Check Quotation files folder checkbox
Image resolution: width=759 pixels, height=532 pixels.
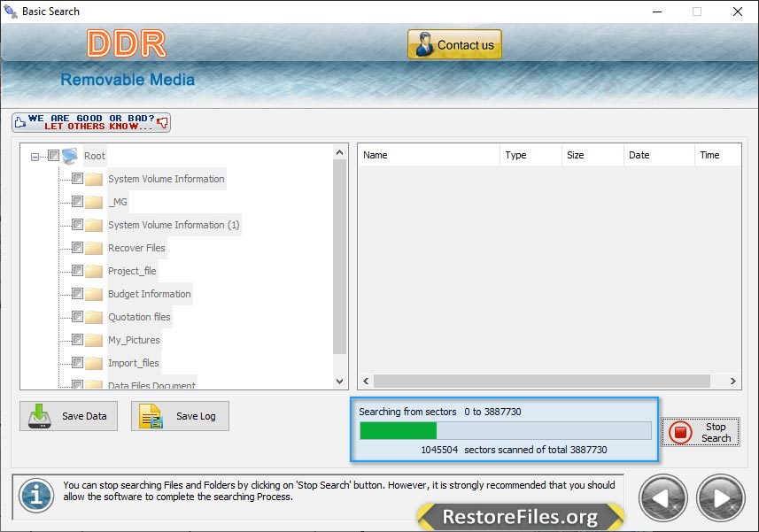tap(77, 317)
